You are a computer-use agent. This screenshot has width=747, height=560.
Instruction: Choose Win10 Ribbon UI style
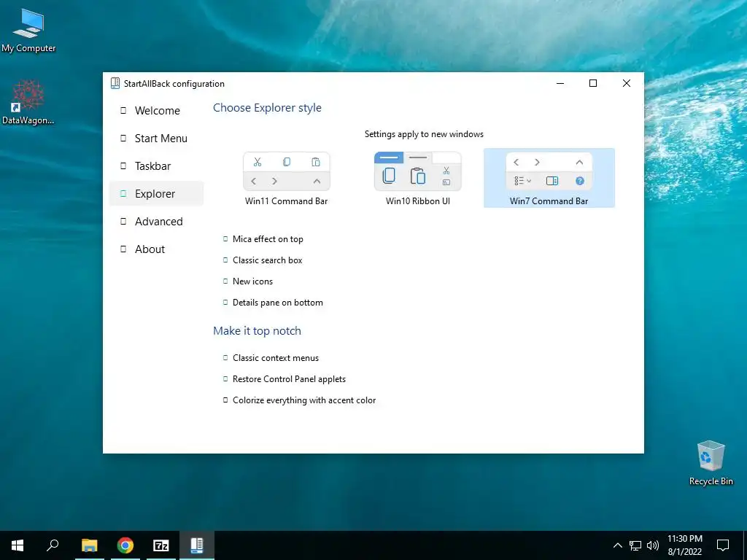pos(418,179)
